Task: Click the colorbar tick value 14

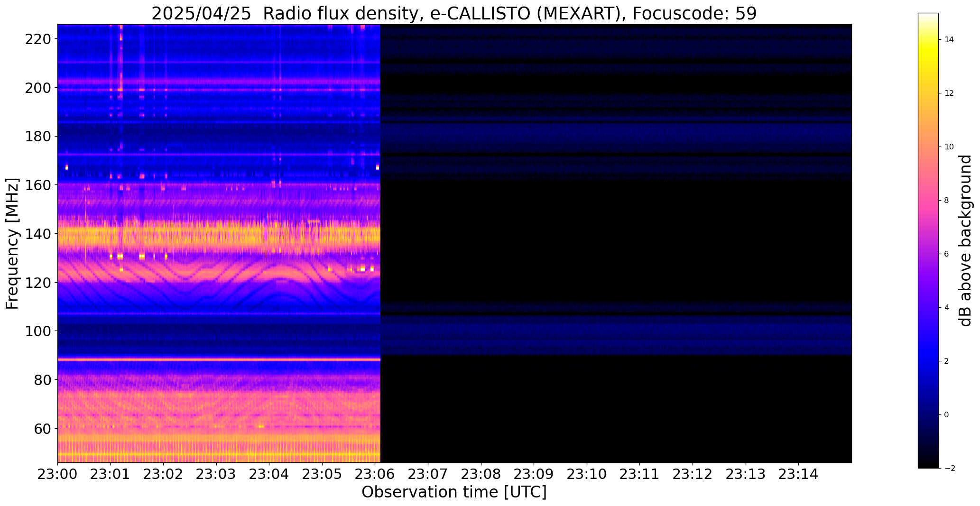Action: 949,40
